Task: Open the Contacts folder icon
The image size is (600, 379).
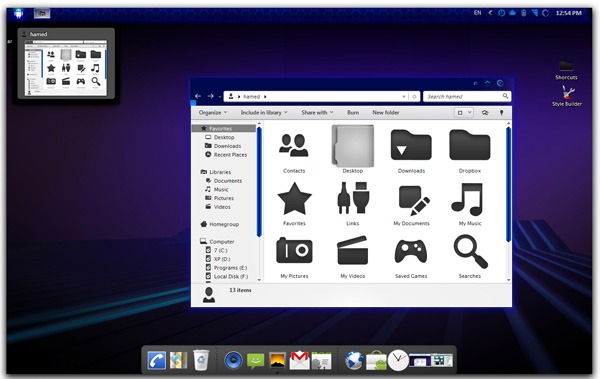Action: (x=293, y=145)
